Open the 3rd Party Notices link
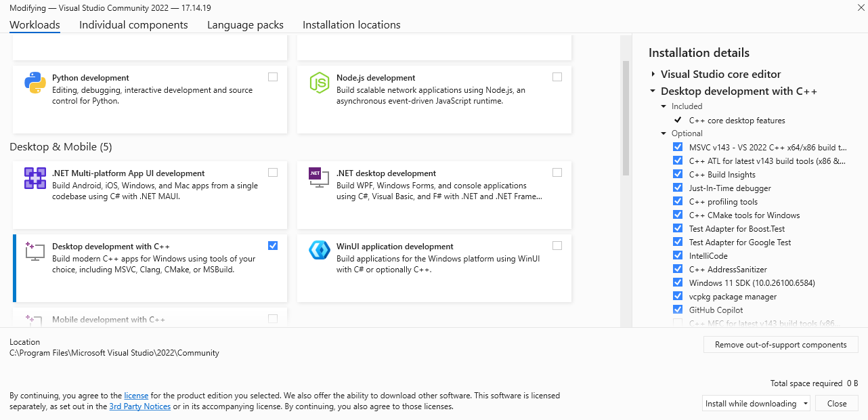The image size is (868, 420). [139, 406]
